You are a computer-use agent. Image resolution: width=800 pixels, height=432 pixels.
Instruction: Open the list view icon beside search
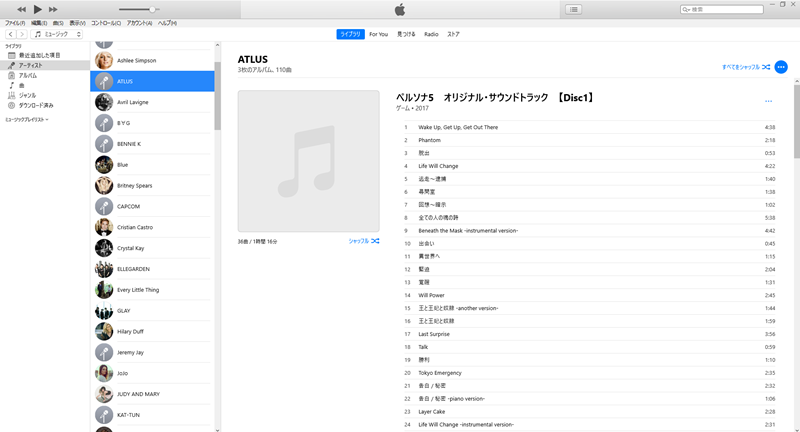(x=573, y=9)
